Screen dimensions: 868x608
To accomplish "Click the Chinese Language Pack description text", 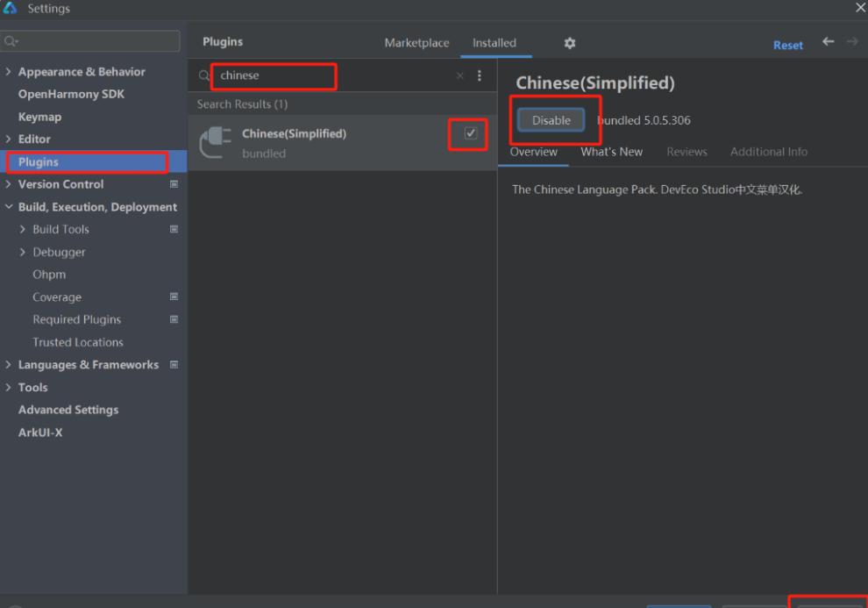I will (x=657, y=190).
